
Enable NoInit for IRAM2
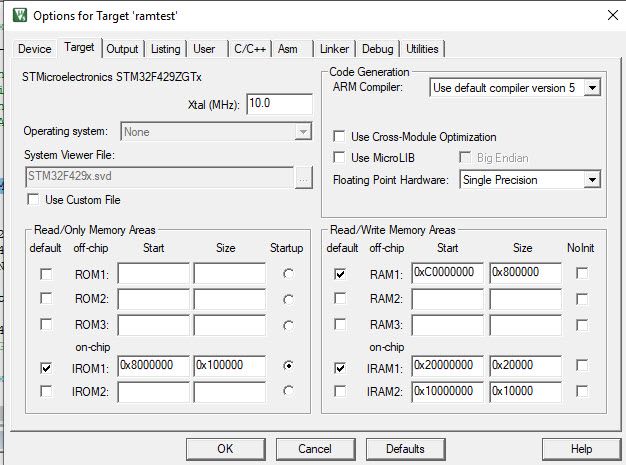tap(582, 391)
